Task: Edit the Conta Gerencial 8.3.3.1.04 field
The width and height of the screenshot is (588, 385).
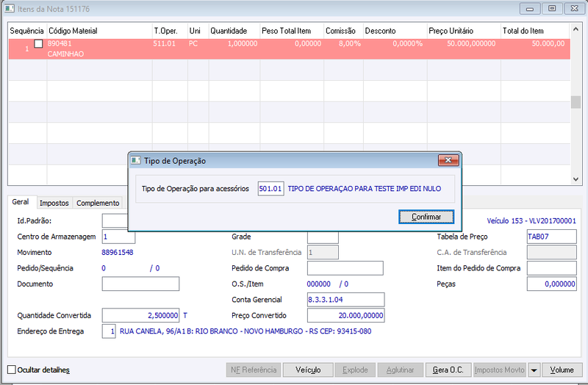Action: [345, 300]
